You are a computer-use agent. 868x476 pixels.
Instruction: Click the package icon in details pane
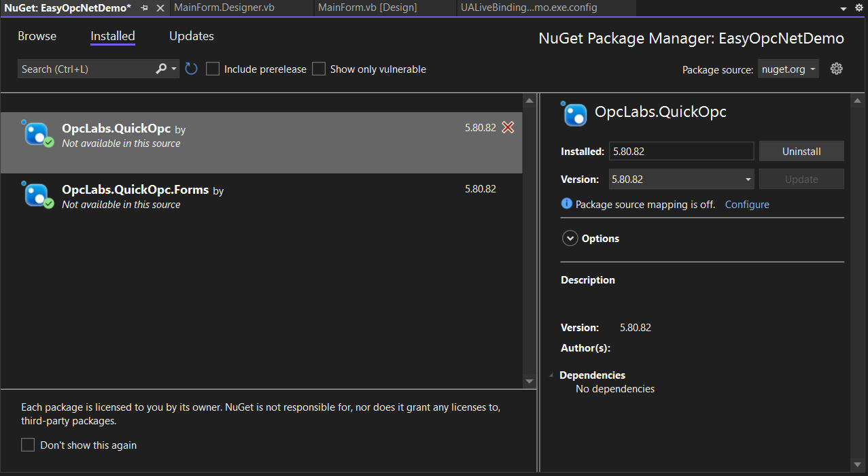(574, 114)
